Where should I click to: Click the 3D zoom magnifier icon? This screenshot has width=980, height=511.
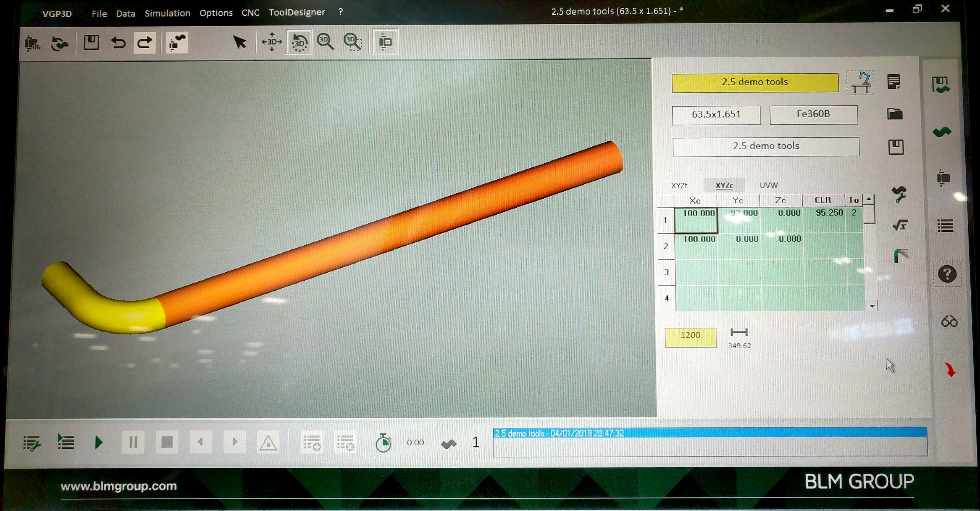pyautogui.click(x=325, y=41)
